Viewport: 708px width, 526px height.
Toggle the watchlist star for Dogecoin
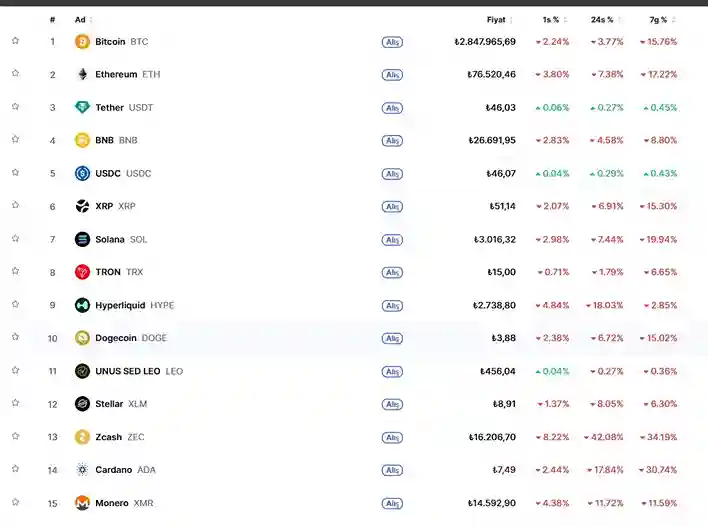click(15, 337)
